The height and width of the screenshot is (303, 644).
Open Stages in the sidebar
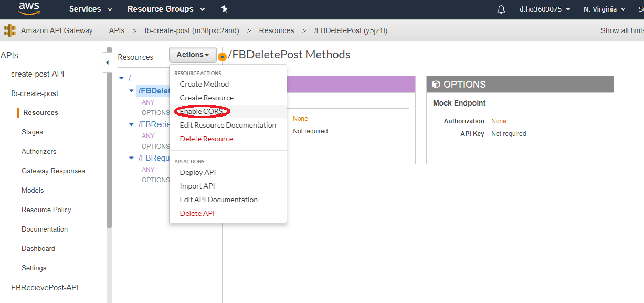pyautogui.click(x=32, y=132)
